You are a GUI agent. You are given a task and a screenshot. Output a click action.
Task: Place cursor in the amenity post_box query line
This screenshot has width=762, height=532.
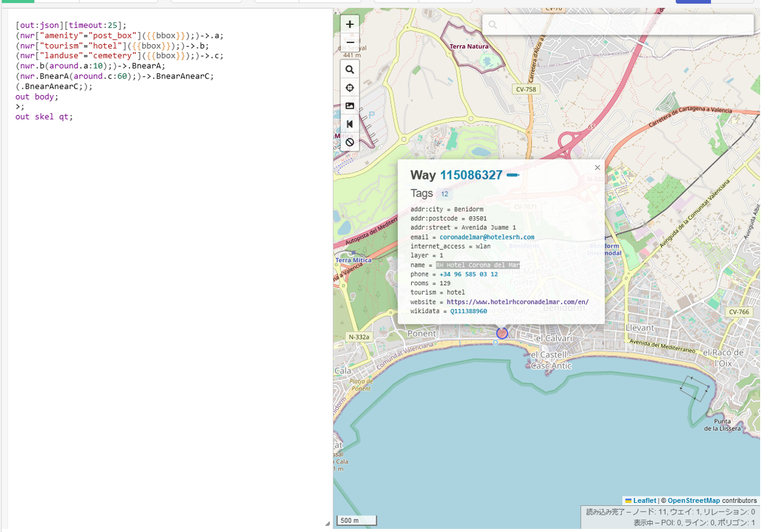click(119, 35)
